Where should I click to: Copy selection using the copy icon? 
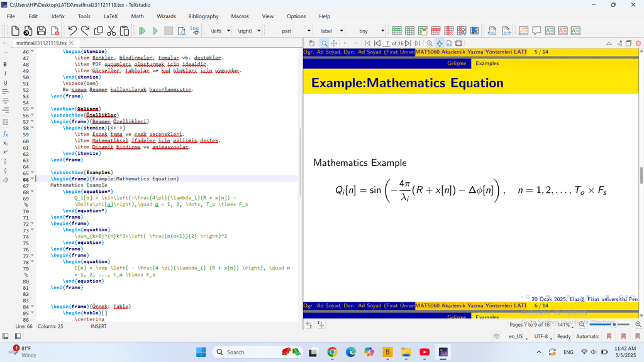98,31
